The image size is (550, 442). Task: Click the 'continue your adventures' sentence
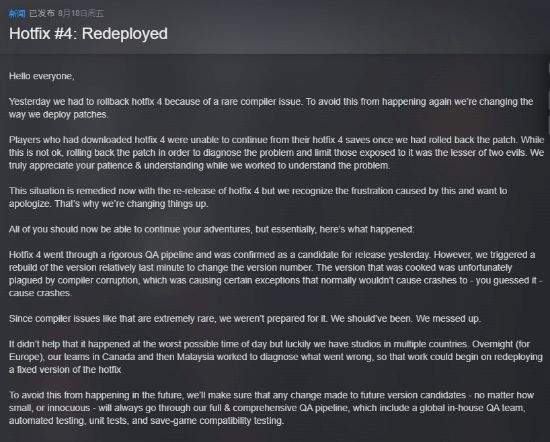click(x=212, y=229)
